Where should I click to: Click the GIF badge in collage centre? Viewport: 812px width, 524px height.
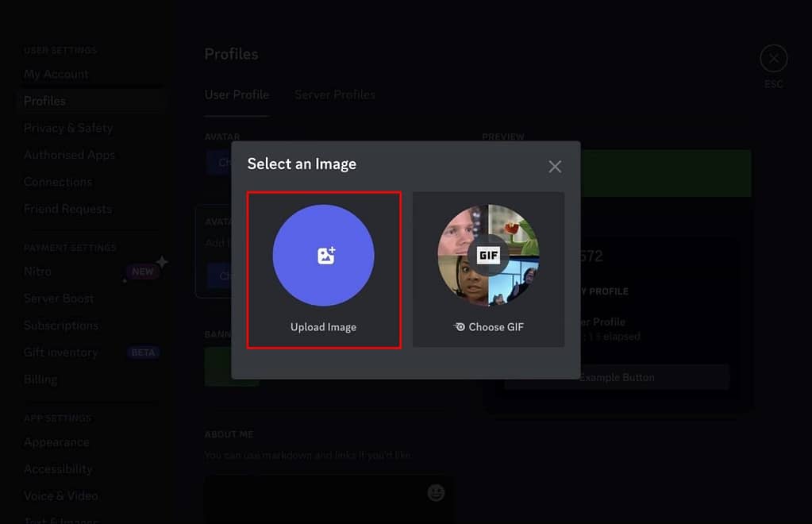[x=488, y=255]
